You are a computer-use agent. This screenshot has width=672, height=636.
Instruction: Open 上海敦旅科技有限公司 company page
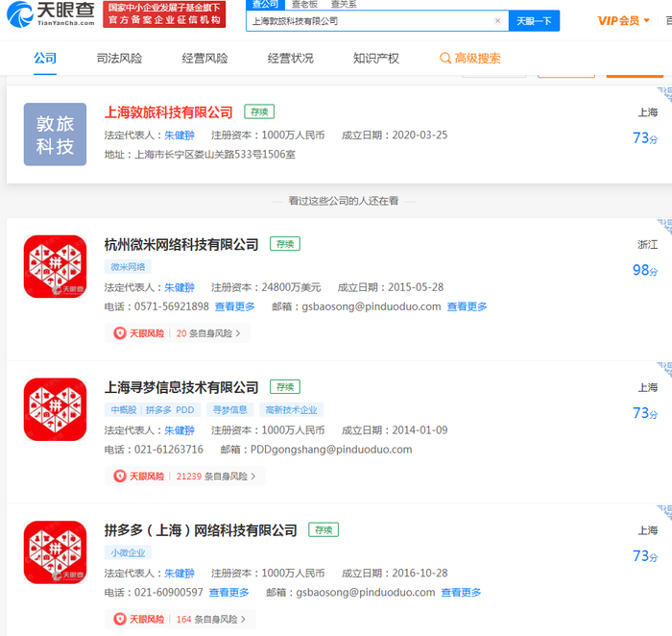(x=168, y=112)
